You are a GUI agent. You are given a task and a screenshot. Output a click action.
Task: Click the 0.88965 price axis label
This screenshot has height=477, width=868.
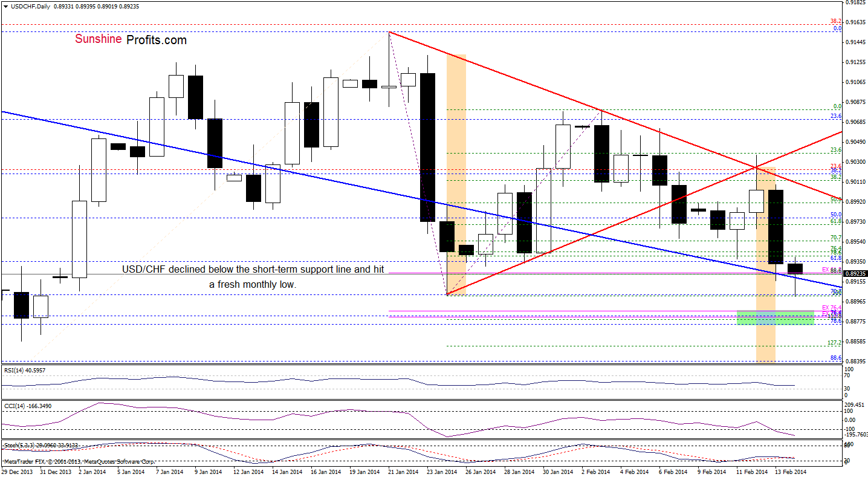[x=857, y=302]
